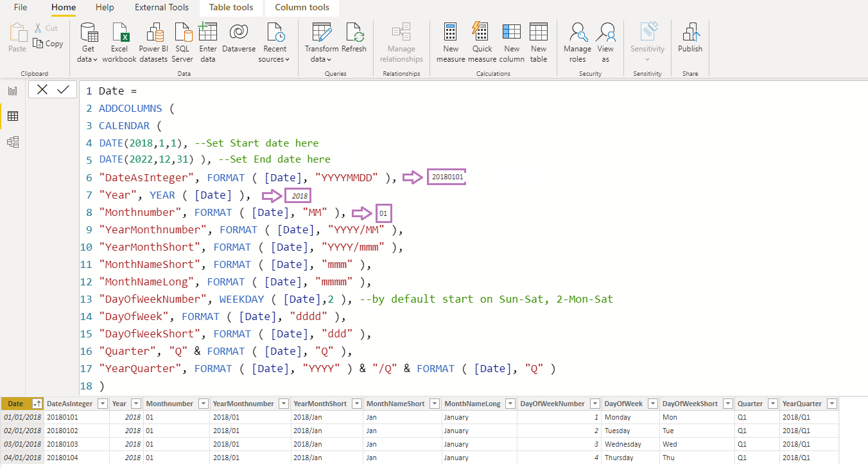Refresh the data model

pyautogui.click(x=354, y=39)
